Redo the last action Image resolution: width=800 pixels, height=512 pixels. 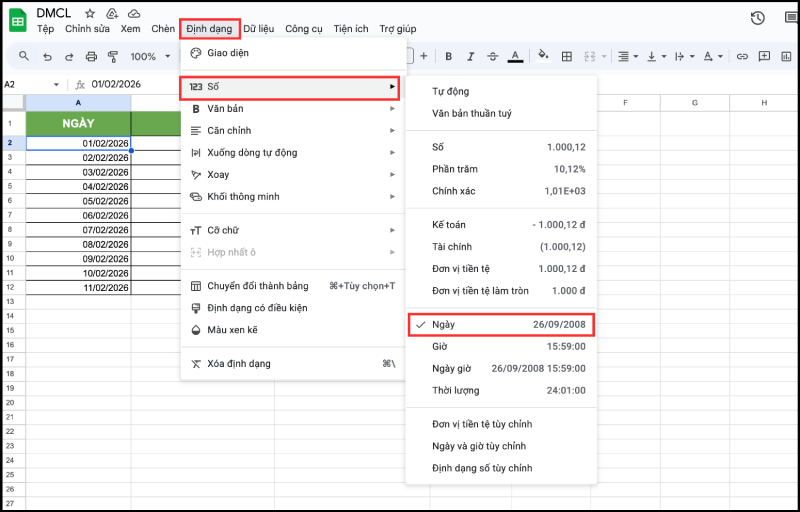tap(69, 57)
